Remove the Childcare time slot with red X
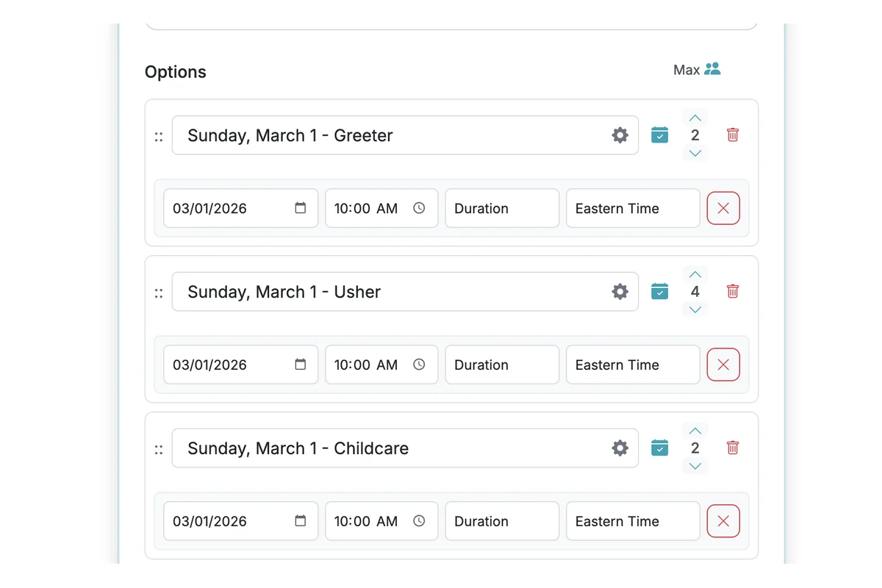The height and width of the screenshot is (588, 882). point(723,521)
